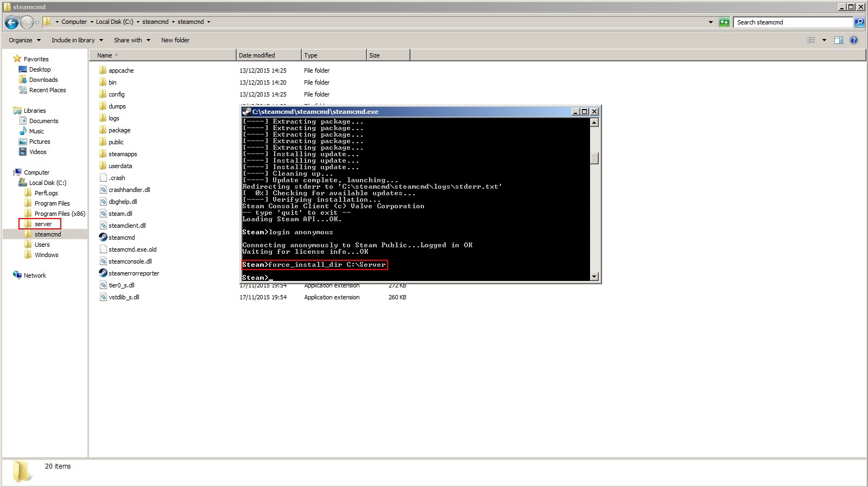Open the address bar history dropdown
Screen dimensions: 868x487
pos(711,22)
